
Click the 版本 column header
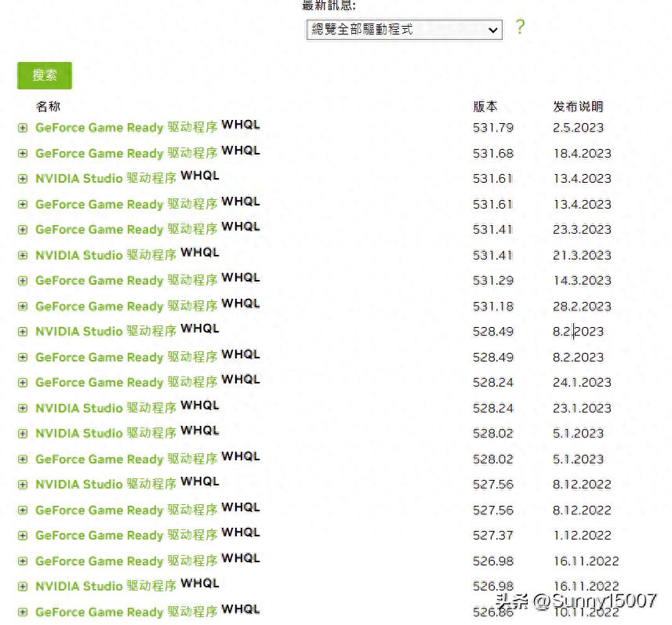pos(485,107)
